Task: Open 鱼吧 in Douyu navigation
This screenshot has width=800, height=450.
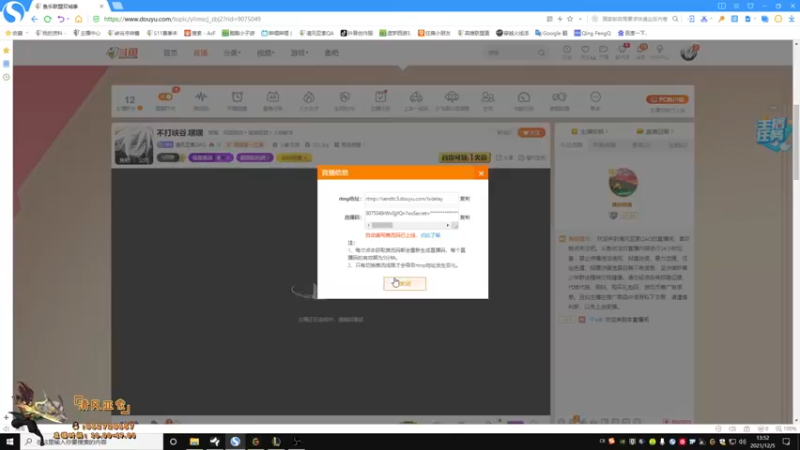Action: (x=332, y=53)
